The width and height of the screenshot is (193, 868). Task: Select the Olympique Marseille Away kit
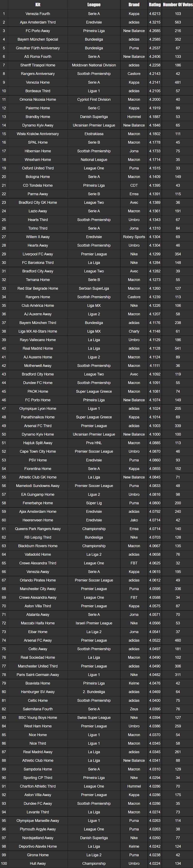pos(38,821)
